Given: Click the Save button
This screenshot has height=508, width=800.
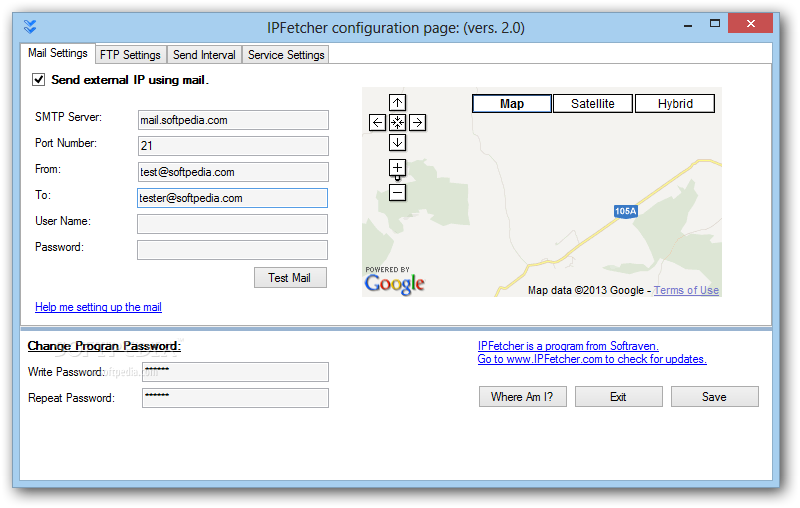Looking at the screenshot, I should [x=714, y=397].
